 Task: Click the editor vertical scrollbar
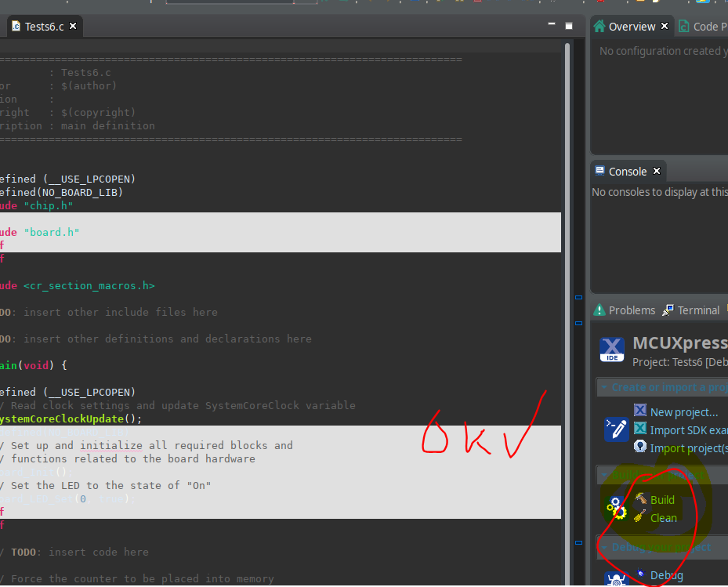(x=567, y=313)
